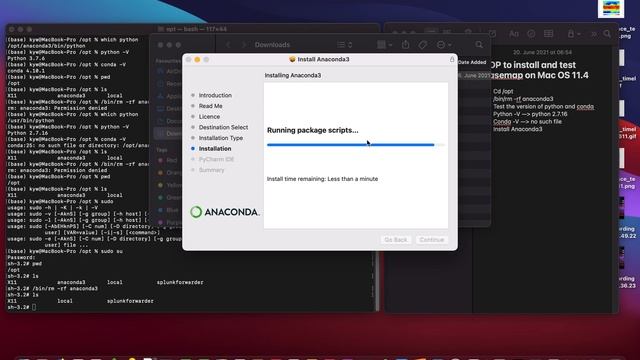Click '/bin/rm -rf anaconda3' line in Notes

pyautogui.click(x=523, y=99)
